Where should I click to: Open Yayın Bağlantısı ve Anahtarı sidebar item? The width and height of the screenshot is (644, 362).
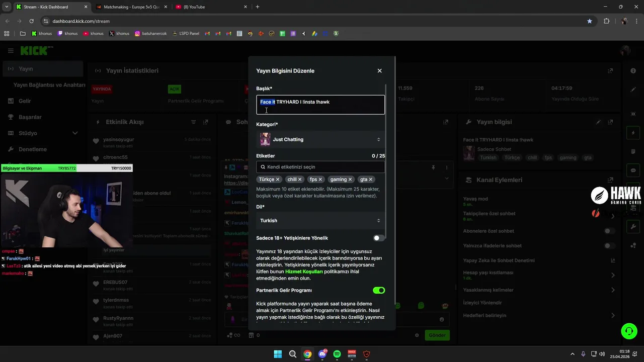pyautogui.click(x=49, y=85)
